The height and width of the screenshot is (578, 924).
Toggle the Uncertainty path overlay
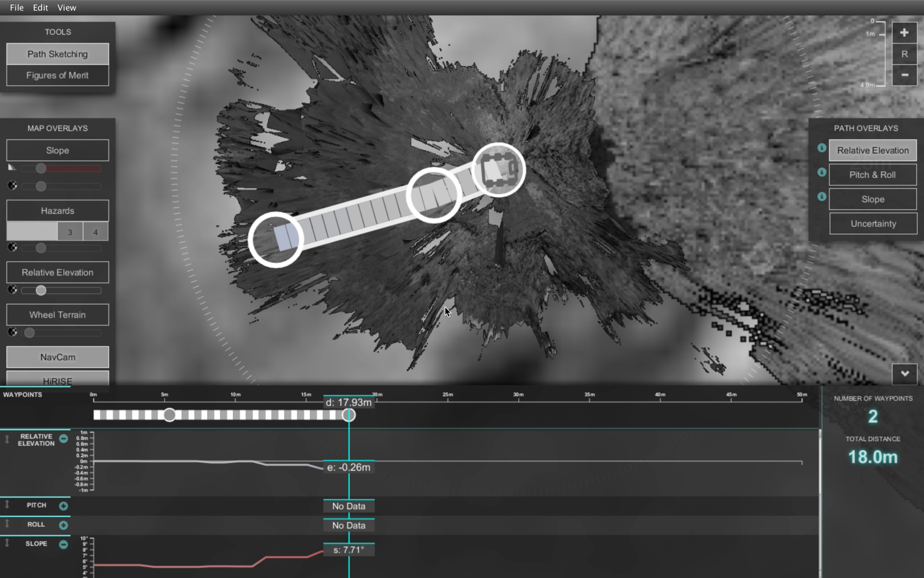coord(873,224)
